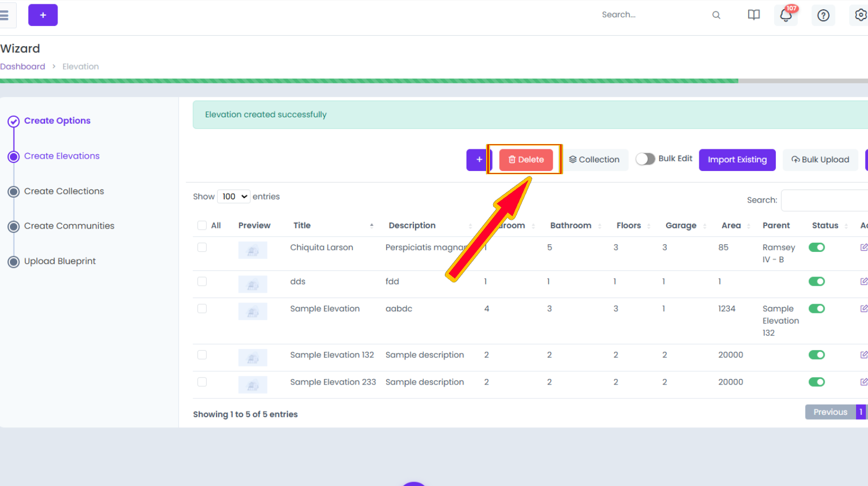Click the red Delete button
868x486 pixels.
click(526, 160)
